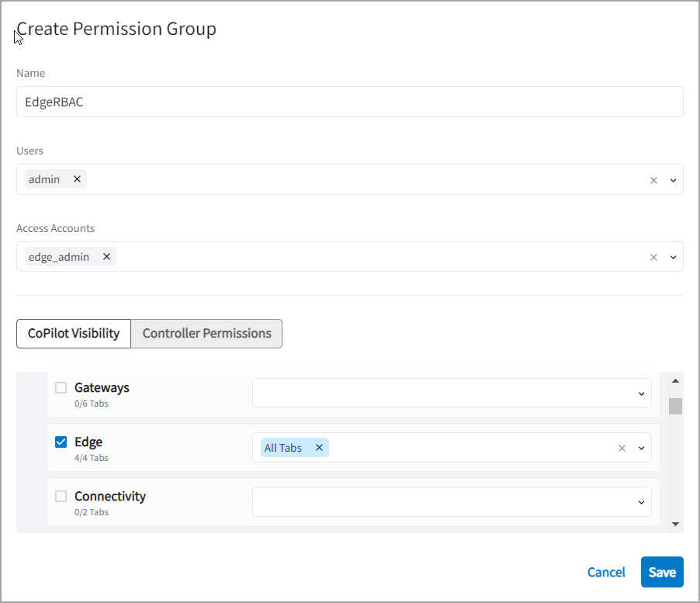Image resolution: width=700 pixels, height=603 pixels.
Task: Enable the Gateways checkbox
Action: click(x=61, y=388)
